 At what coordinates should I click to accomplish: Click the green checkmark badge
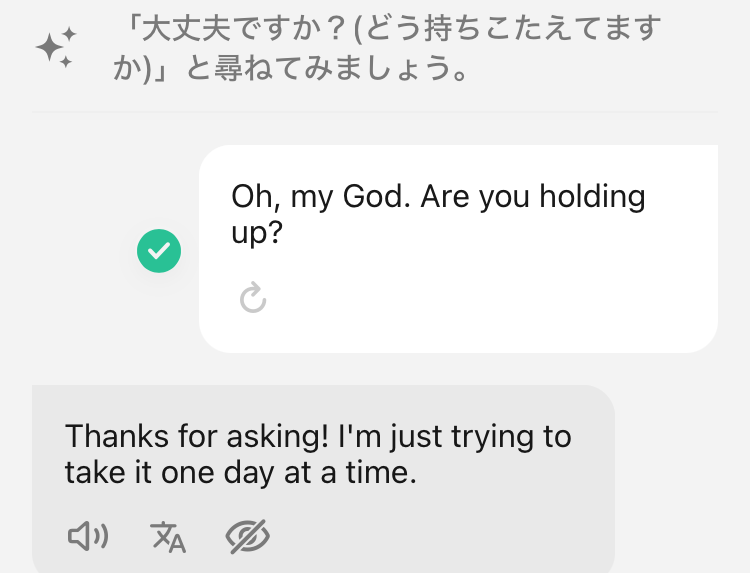click(x=159, y=250)
